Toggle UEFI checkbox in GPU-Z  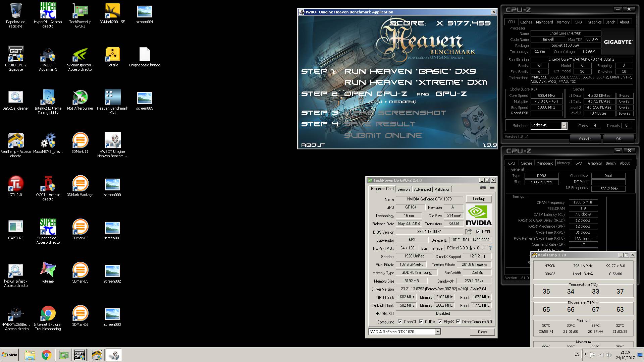pos(478,232)
